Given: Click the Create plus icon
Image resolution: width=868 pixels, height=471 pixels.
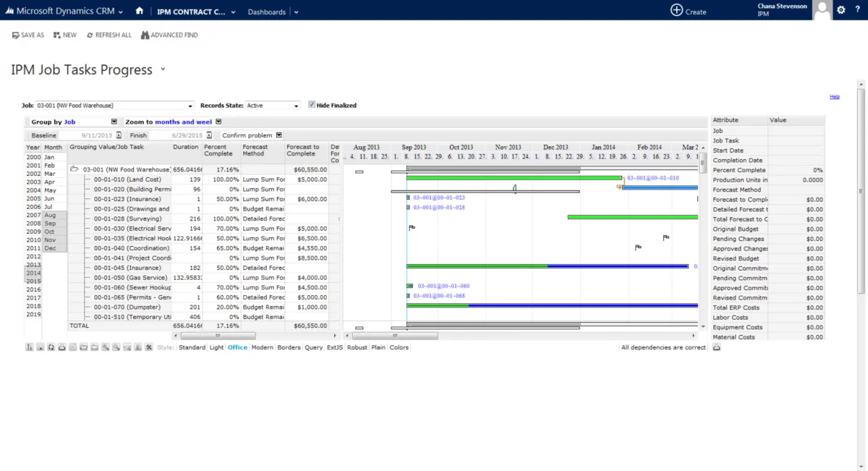Looking at the screenshot, I should tap(676, 10).
